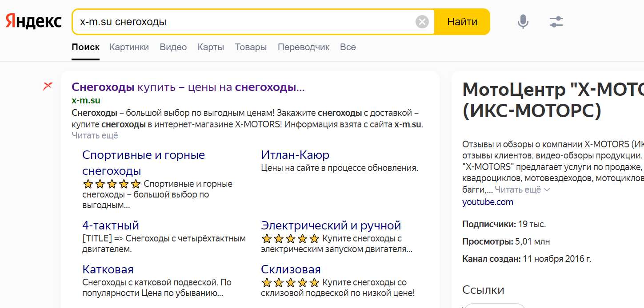Go to the Переводчик tab

(x=304, y=47)
